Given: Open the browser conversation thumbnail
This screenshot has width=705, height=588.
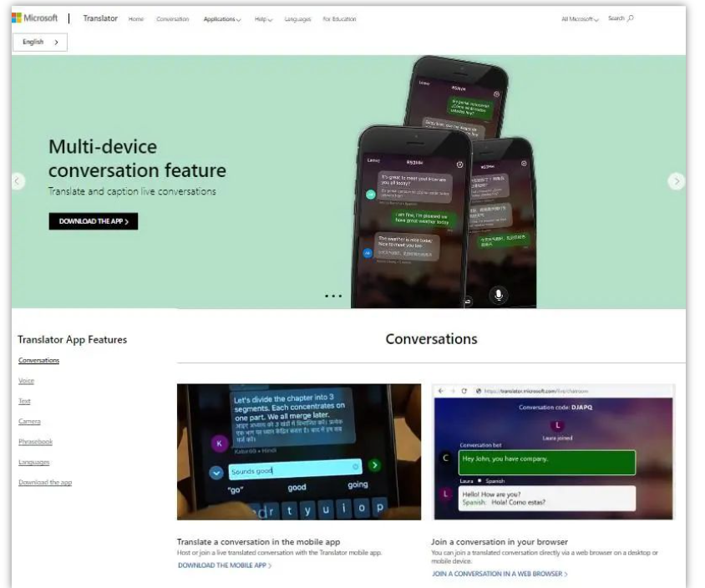Looking at the screenshot, I should 554,452.
